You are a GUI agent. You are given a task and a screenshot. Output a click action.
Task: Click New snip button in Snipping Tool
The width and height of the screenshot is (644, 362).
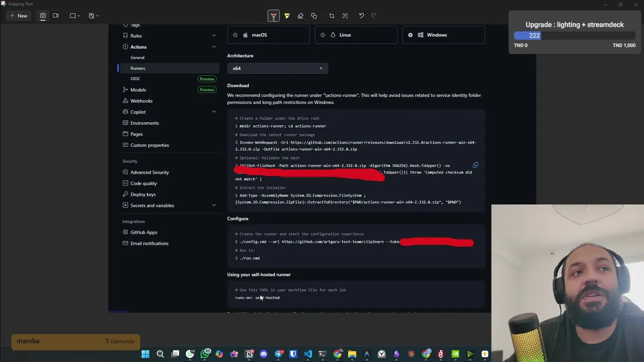pos(18,16)
